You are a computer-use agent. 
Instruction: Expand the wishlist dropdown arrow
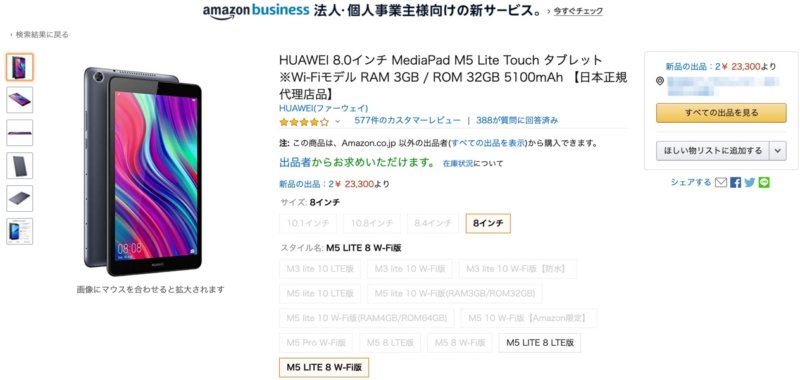pyautogui.click(x=778, y=150)
